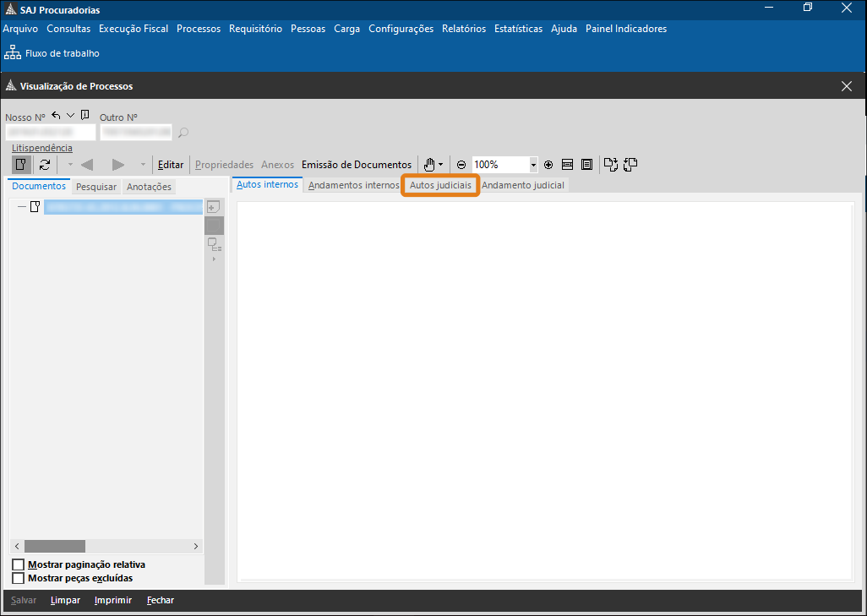This screenshot has height=616, width=867.
Task: Click the Emissão de Documentos button
Action: point(357,165)
